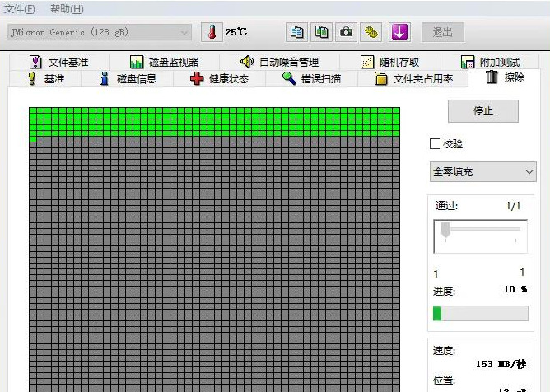Click the copy text to clipboard icon
This screenshot has height=392, width=550.
pyautogui.click(x=296, y=32)
